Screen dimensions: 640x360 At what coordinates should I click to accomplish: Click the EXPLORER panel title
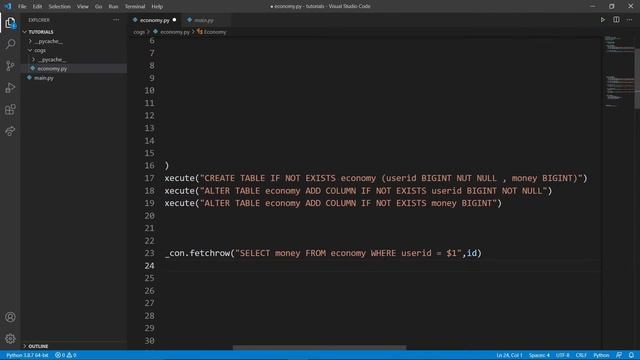pyautogui.click(x=39, y=20)
